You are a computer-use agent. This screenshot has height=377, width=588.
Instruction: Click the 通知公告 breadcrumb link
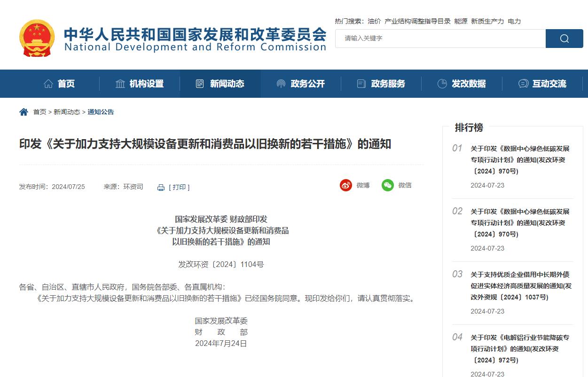click(x=101, y=112)
